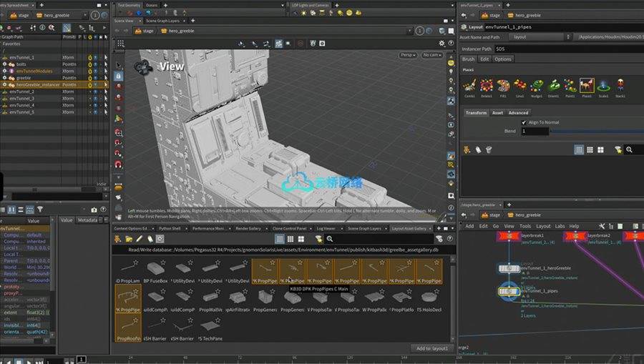Click the Add to: layout1 button

click(x=433, y=348)
